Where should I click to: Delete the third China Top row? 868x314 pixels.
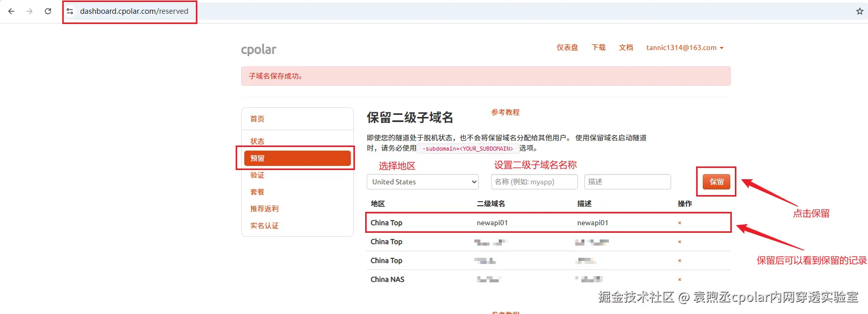tap(680, 261)
